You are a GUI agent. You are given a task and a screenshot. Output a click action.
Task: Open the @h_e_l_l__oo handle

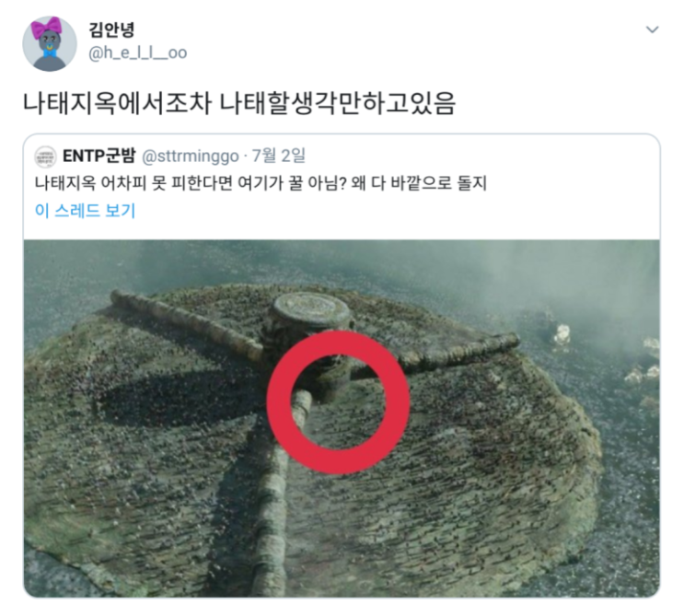pos(138,52)
